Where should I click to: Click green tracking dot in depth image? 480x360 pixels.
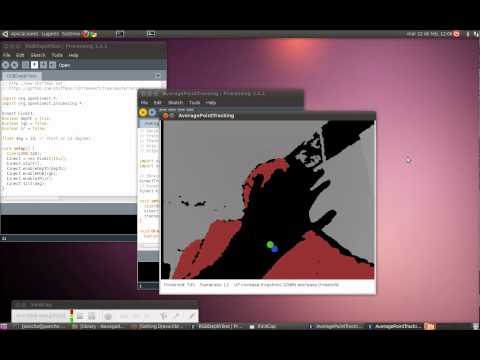click(x=270, y=245)
